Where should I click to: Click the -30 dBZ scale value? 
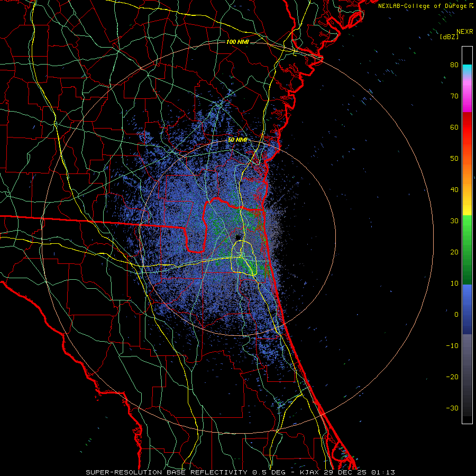click(452, 408)
